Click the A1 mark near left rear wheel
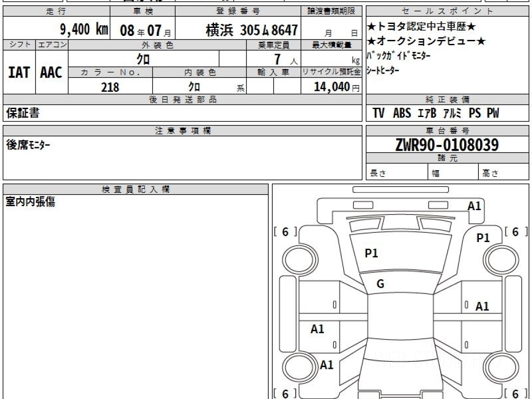Viewport: 532px width, 399px height. (327, 365)
